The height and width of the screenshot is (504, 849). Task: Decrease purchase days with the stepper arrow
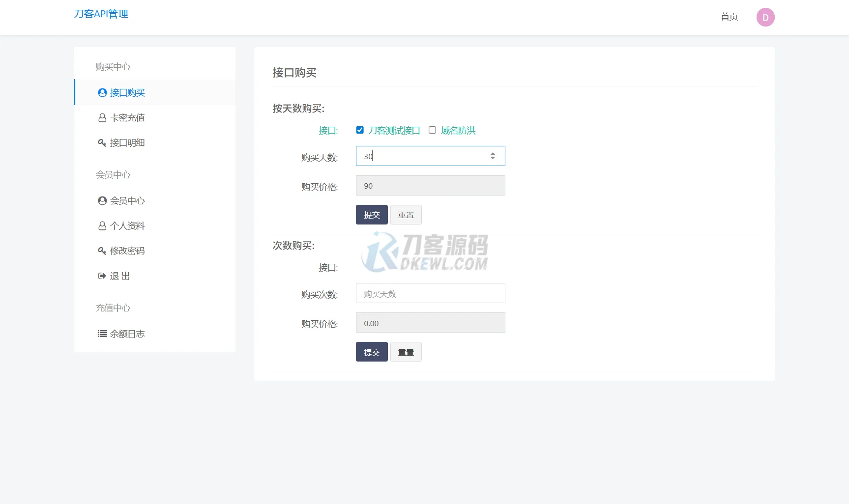tap(493, 158)
